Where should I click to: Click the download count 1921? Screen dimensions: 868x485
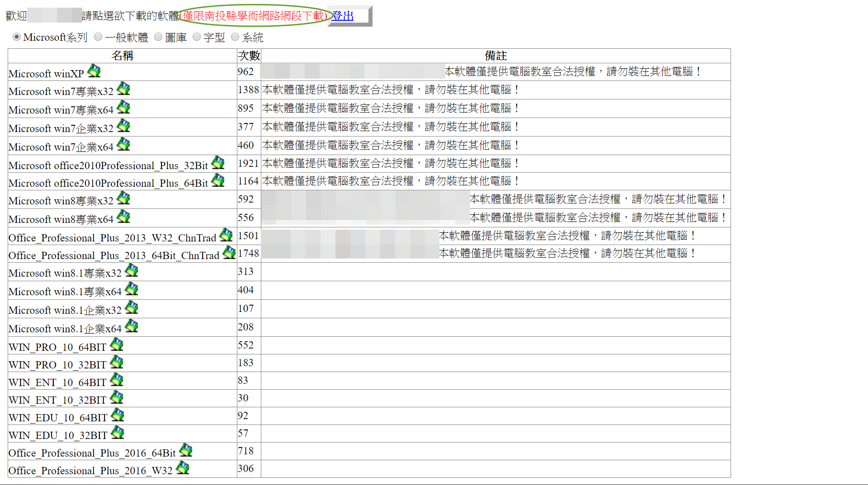click(249, 163)
